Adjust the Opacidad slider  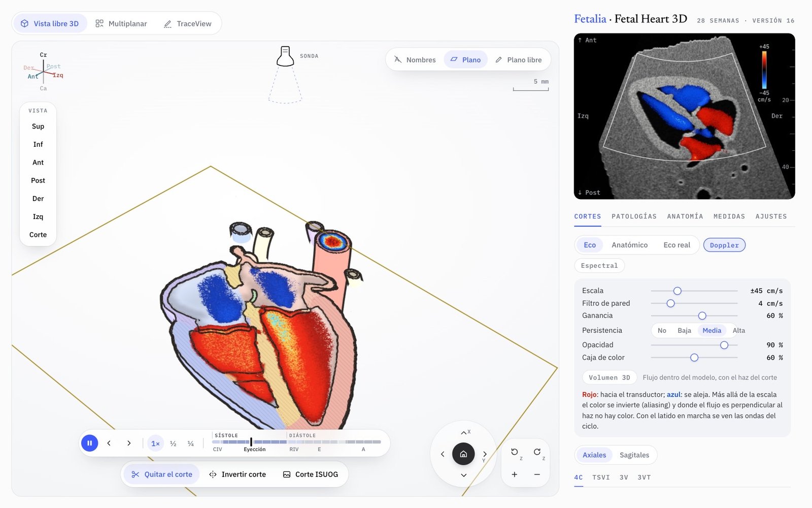pos(694,345)
